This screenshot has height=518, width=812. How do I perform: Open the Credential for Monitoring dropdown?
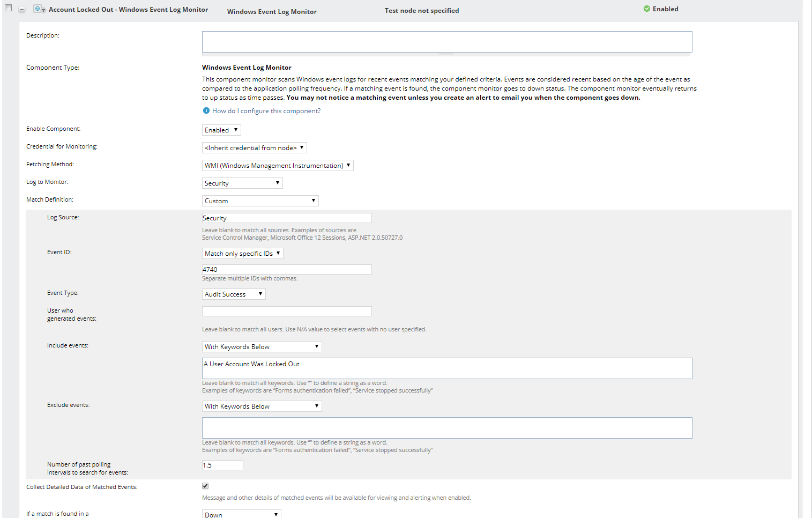pyautogui.click(x=255, y=148)
